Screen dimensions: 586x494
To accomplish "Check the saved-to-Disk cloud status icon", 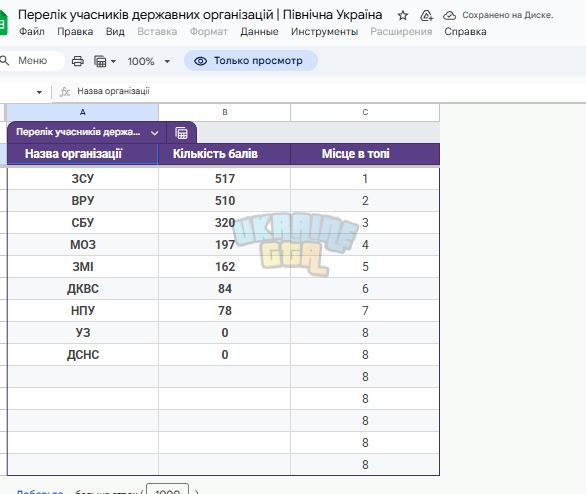I will point(449,15).
